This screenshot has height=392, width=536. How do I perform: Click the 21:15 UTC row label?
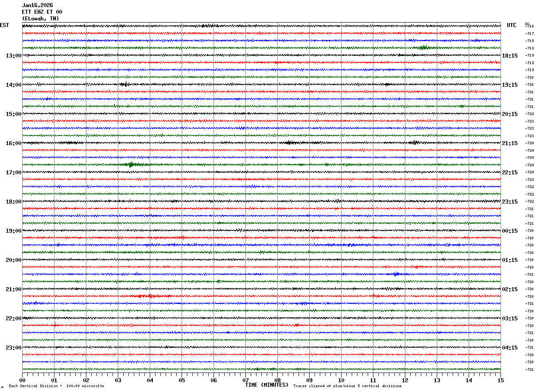pos(510,143)
